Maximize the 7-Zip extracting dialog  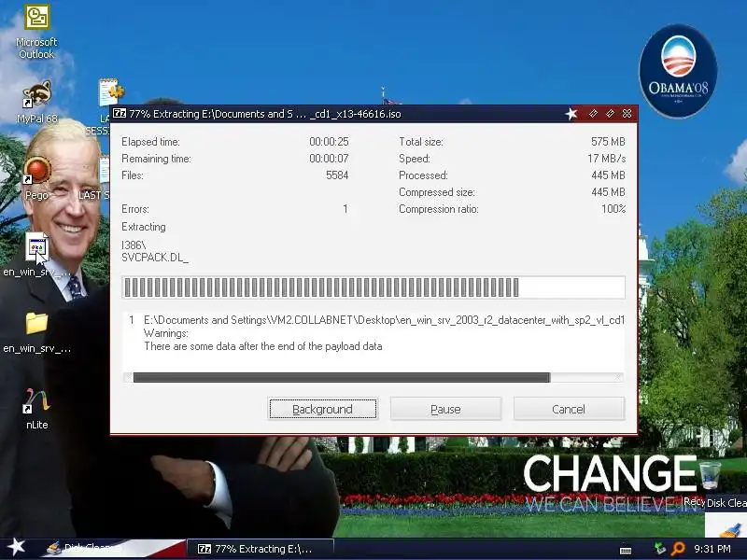tap(610, 113)
